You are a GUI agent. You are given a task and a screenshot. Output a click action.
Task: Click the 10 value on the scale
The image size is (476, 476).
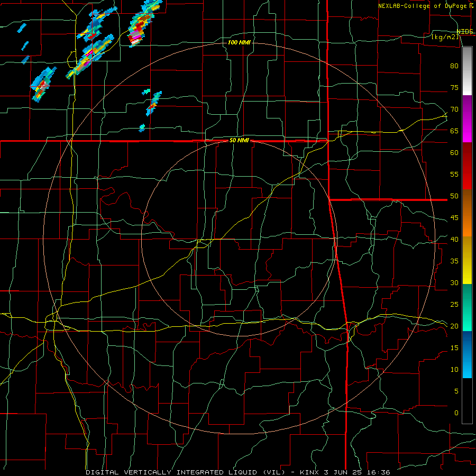tap(454, 370)
